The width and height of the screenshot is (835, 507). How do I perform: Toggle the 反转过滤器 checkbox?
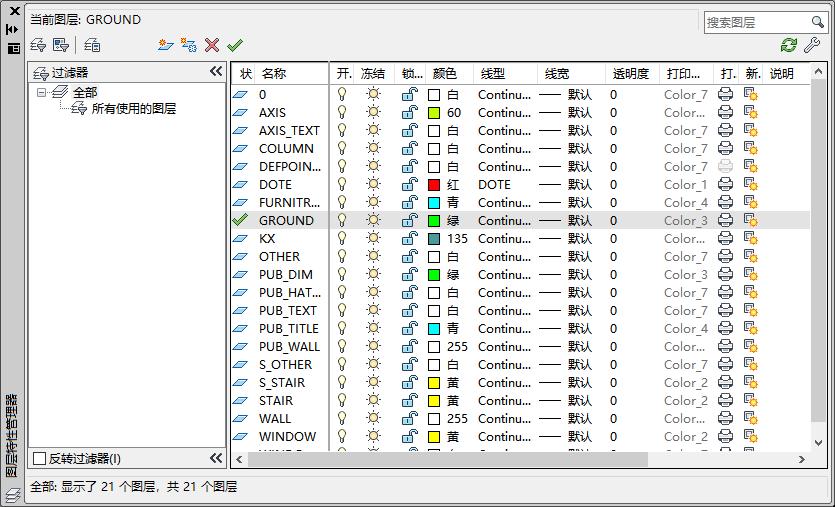[40, 458]
